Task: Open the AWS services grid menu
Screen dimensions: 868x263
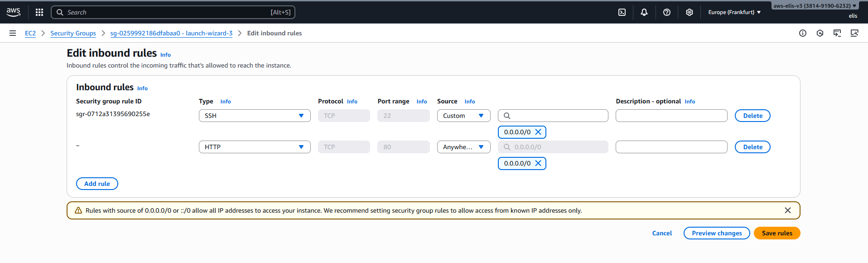Action: 39,12
